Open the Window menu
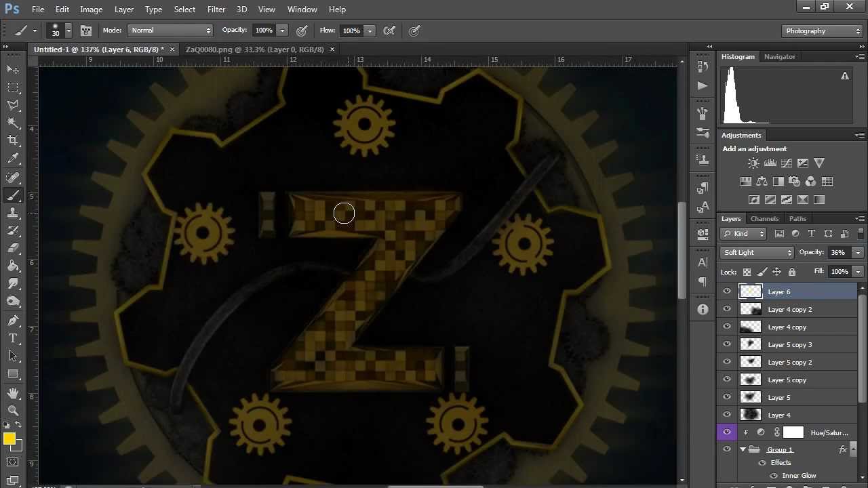 click(302, 9)
